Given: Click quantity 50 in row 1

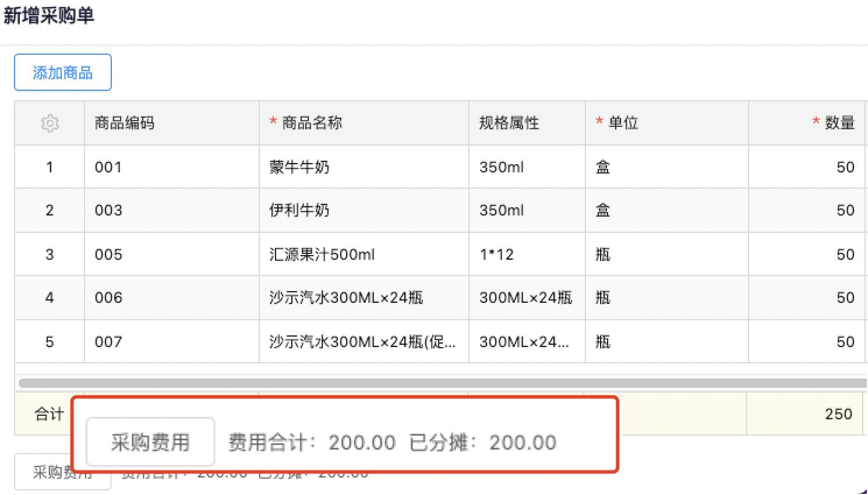Looking at the screenshot, I should click(845, 167).
